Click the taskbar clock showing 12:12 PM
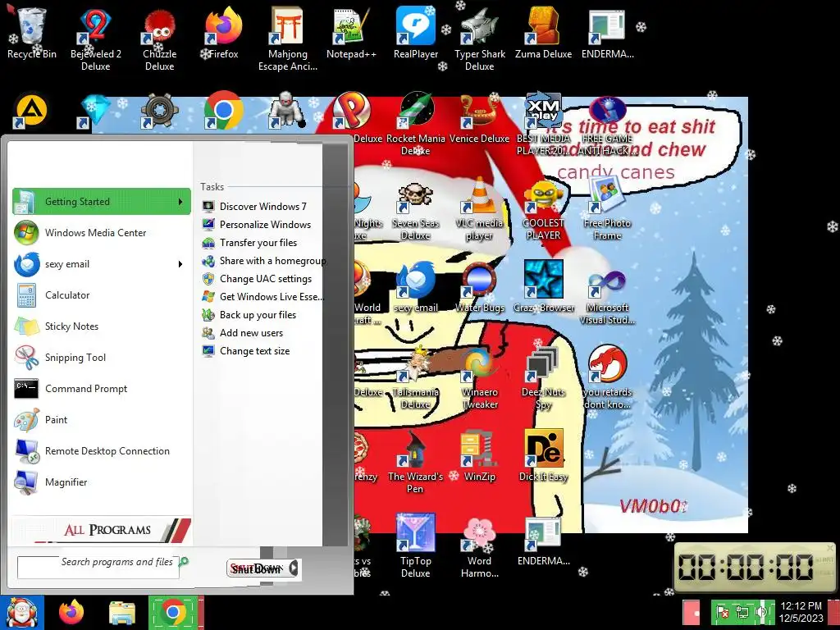The height and width of the screenshot is (630, 840). pos(801,612)
